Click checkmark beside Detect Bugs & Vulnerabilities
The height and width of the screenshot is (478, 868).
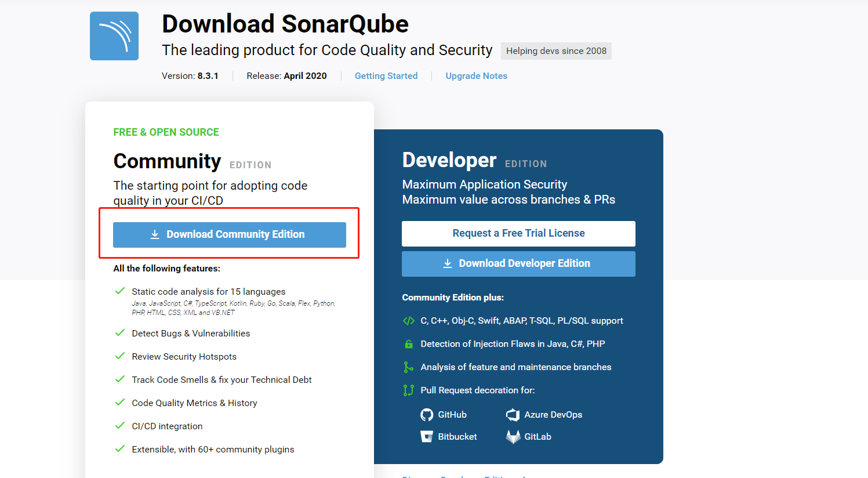coord(120,332)
